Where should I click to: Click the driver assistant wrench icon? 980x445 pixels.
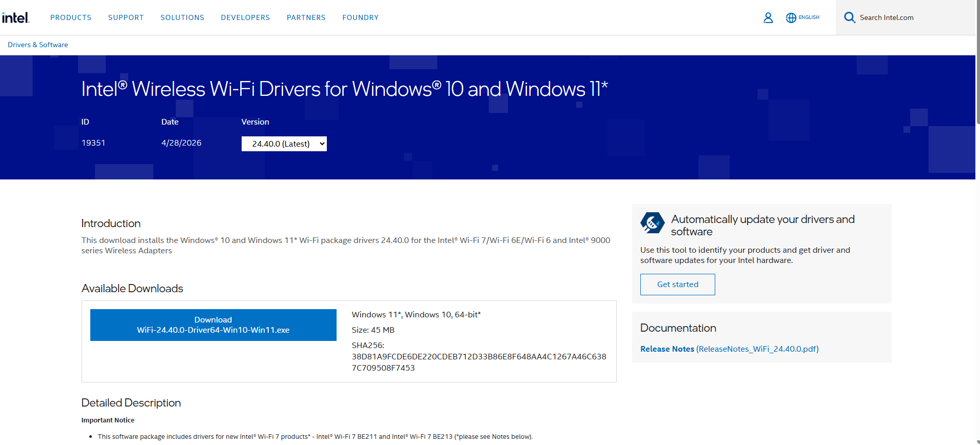652,223
